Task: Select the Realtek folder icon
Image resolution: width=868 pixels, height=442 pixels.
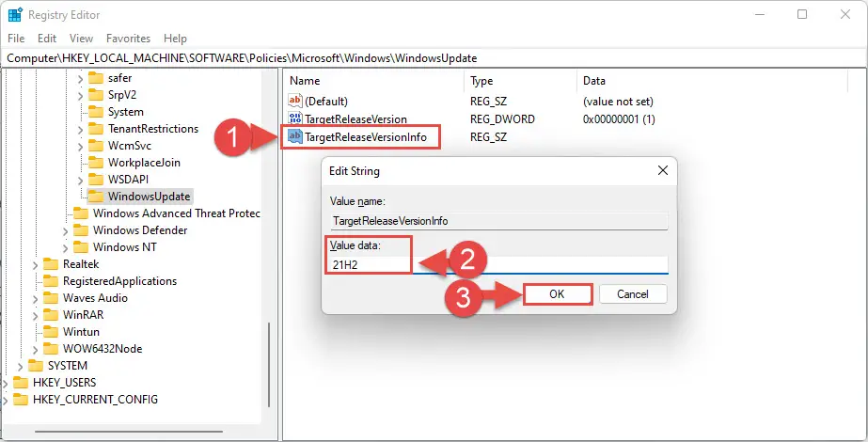Action: click(x=51, y=263)
